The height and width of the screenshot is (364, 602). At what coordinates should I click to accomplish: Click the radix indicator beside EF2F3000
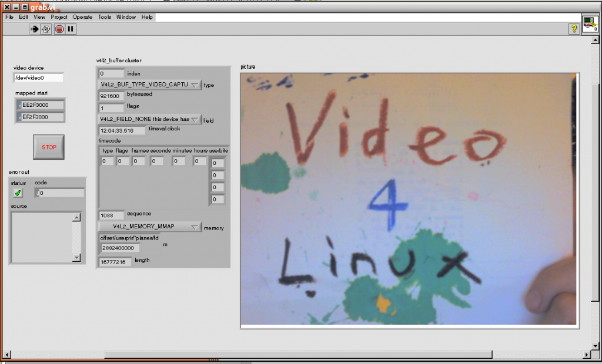tap(19, 117)
